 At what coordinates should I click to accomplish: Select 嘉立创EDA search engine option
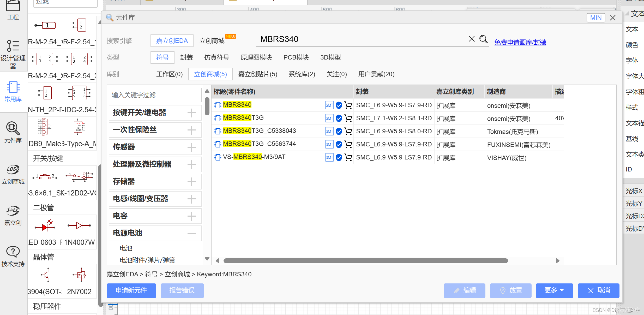coord(172,41)
